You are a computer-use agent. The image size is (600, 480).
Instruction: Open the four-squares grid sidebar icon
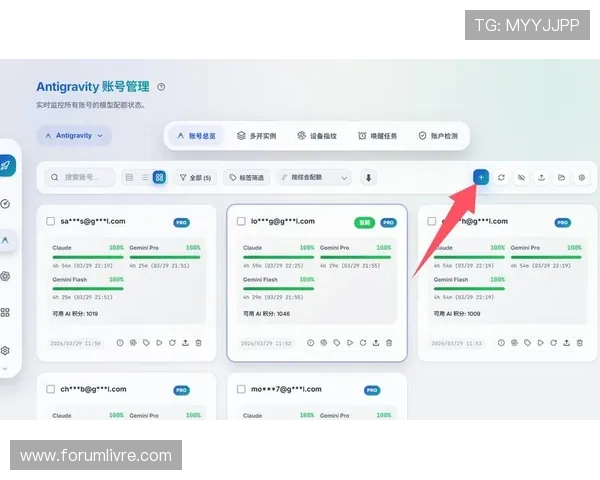5,312
